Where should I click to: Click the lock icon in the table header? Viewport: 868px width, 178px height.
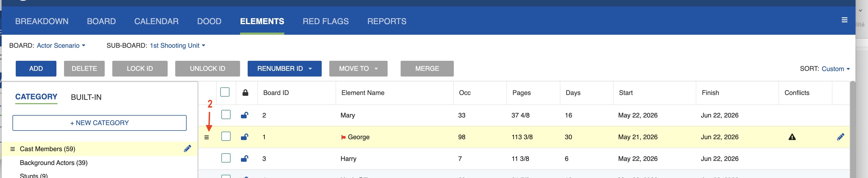point(245,93)
